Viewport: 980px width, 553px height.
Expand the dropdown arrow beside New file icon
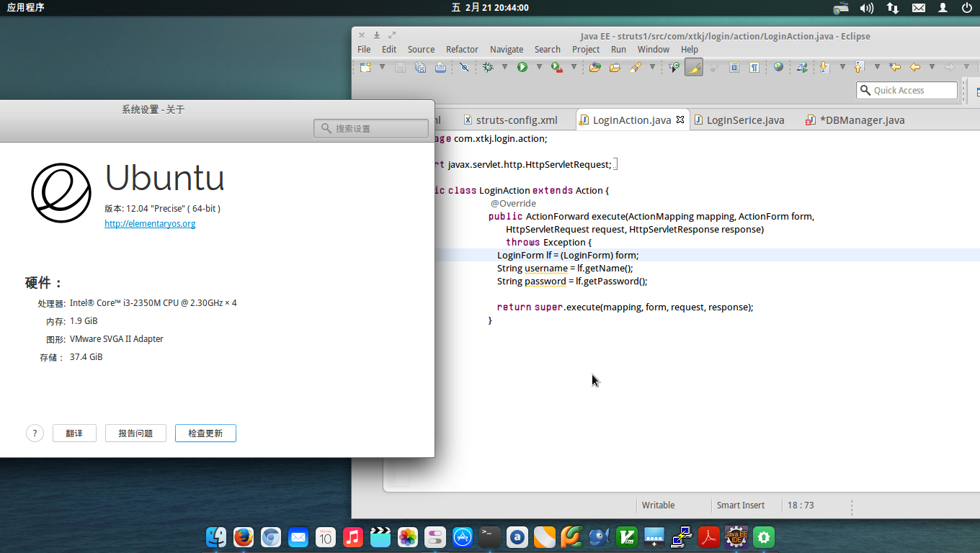382,67
